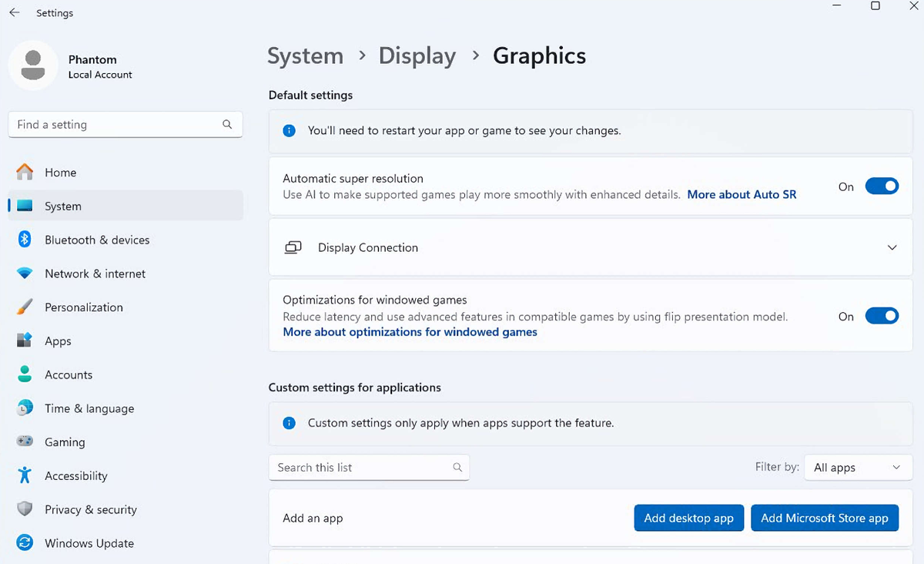Select Time & language in sidebar
This screenshot has height=564, width=924.
coord(89,408)
